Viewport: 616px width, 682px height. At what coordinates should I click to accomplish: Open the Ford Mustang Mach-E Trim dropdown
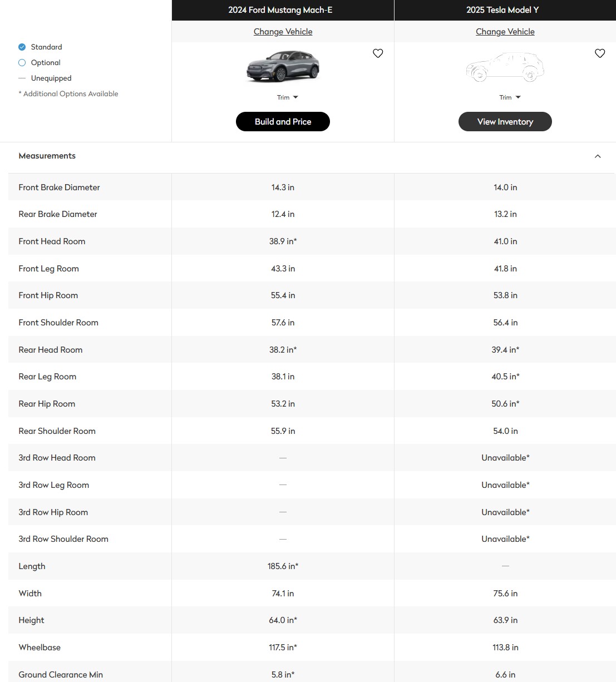pos(287,97)
